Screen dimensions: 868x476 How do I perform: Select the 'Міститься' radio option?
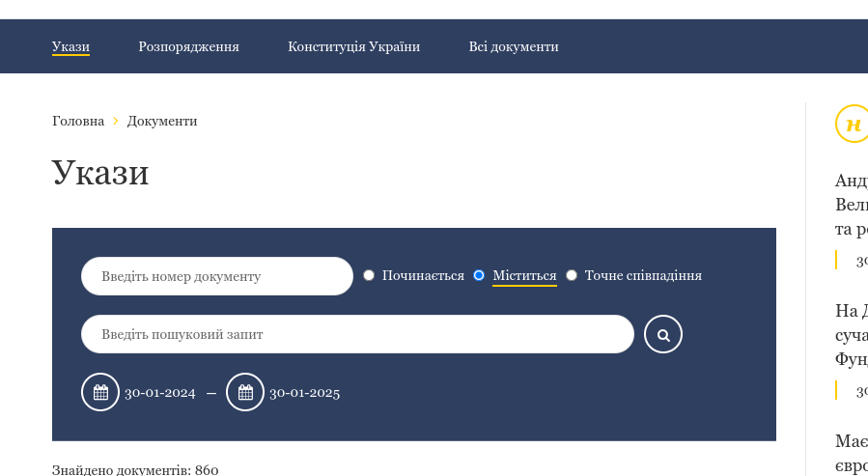(x=479, y=275)
